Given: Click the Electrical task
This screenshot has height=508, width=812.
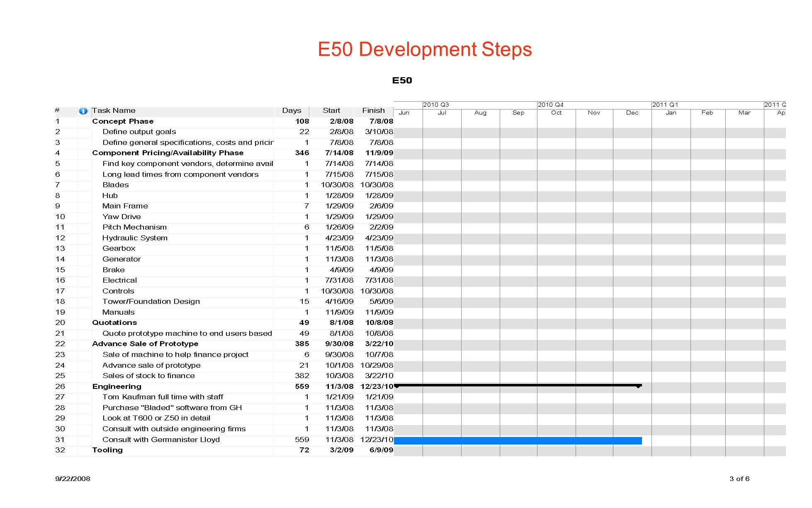Looking at the screenshot, I should click(119, 280).
